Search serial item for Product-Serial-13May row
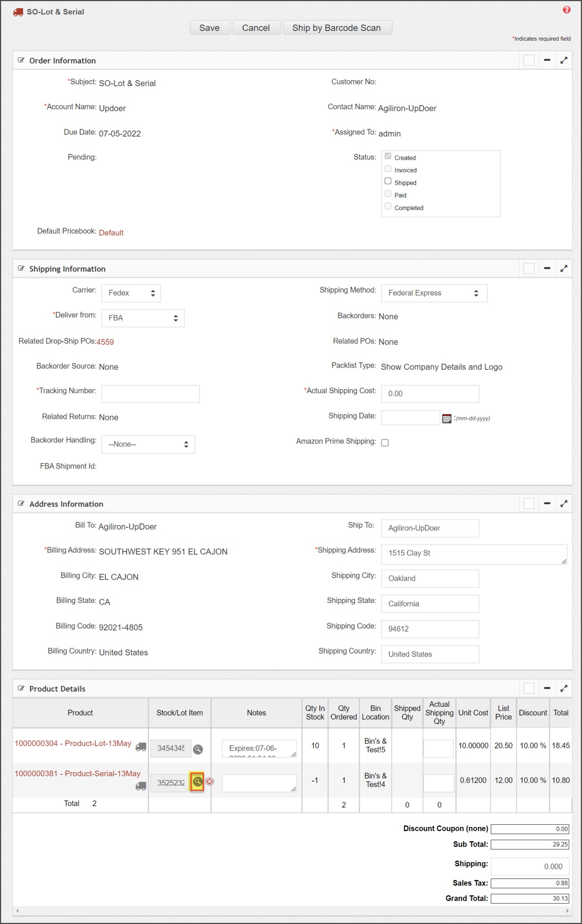 coord(198,781)
